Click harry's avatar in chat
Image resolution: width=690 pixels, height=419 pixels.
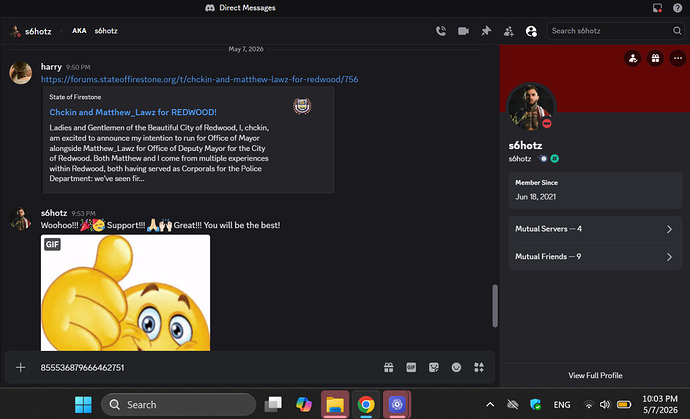(20, 73)
